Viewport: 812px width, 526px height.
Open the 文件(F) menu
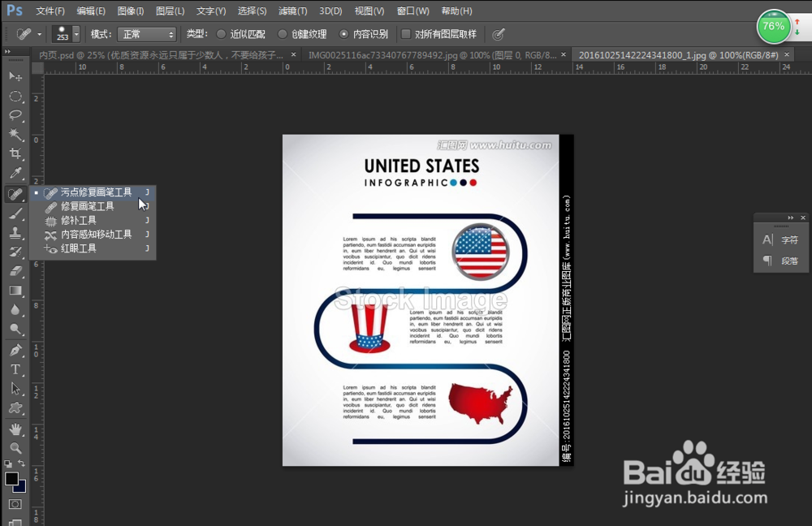click(x=50, y=11)
